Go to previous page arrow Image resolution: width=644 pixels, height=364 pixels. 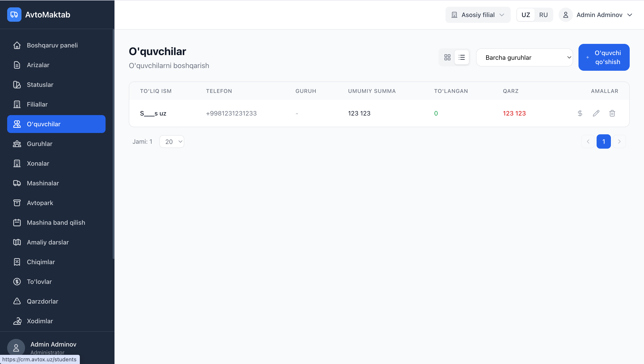tap(588, 142)
